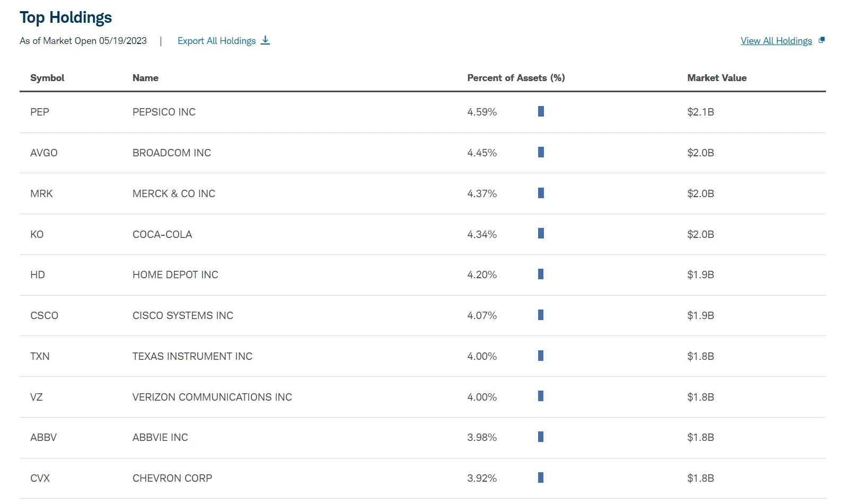Image resolution: width=844 pixels, height=504 pixels.
Task: Click the PEPSICO INC name
Action: coord(164,112)
